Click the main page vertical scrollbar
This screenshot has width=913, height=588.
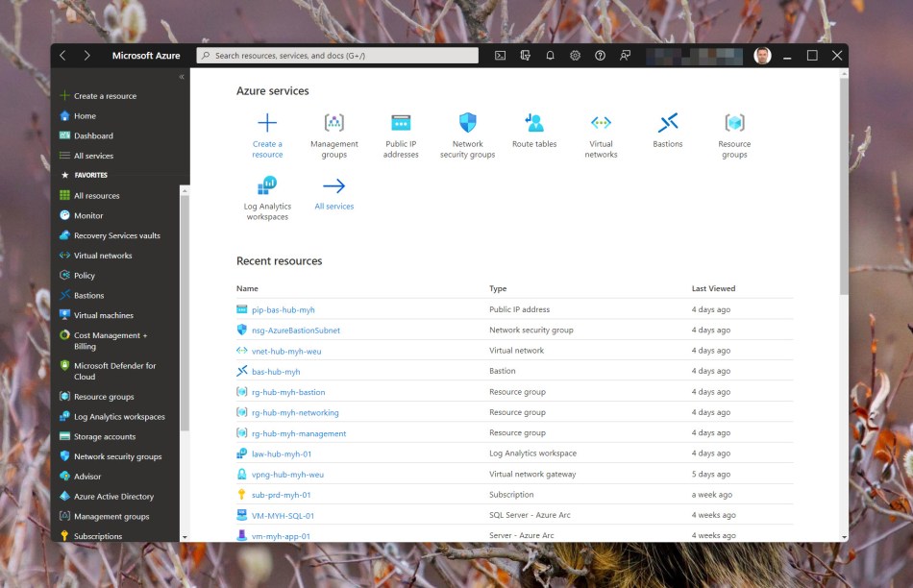coord(844,186)
